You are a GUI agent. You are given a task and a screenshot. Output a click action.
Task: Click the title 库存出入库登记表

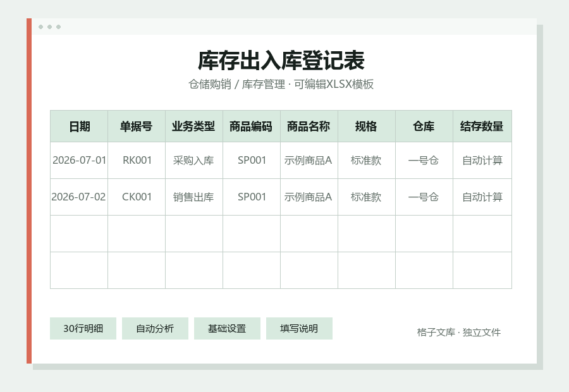[281, 61]
